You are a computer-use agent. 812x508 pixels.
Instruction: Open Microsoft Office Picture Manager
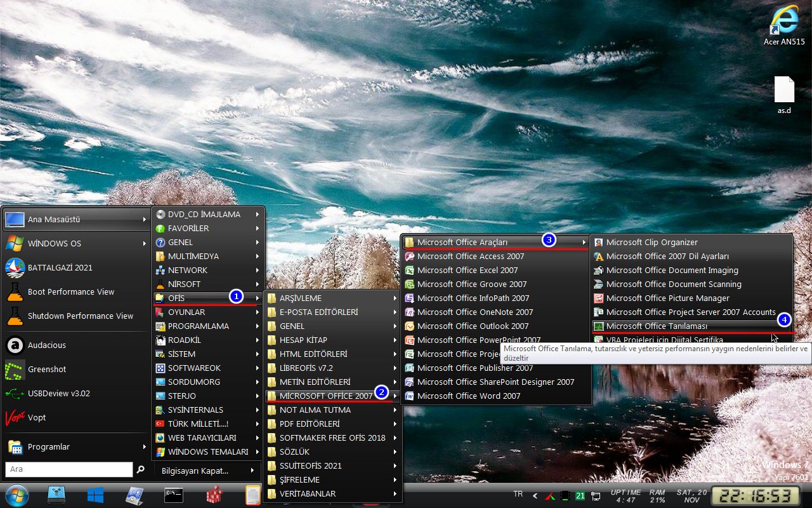coord(691,298)
